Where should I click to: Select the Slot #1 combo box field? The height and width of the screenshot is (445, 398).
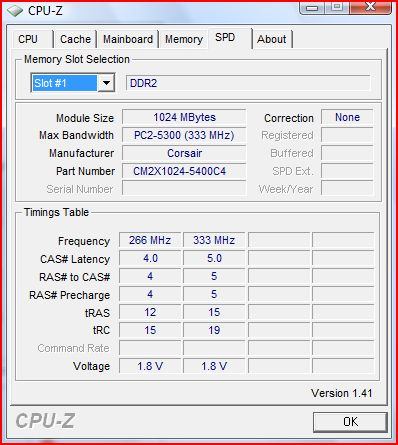(x=73, y=82)
